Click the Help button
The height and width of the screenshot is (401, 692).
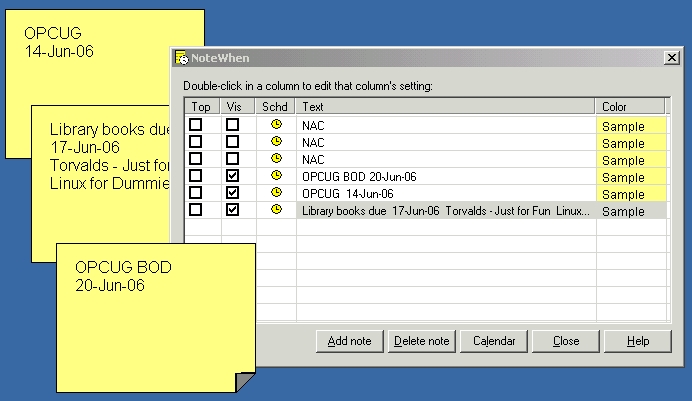pyautogui.click(x=638, y=341)
